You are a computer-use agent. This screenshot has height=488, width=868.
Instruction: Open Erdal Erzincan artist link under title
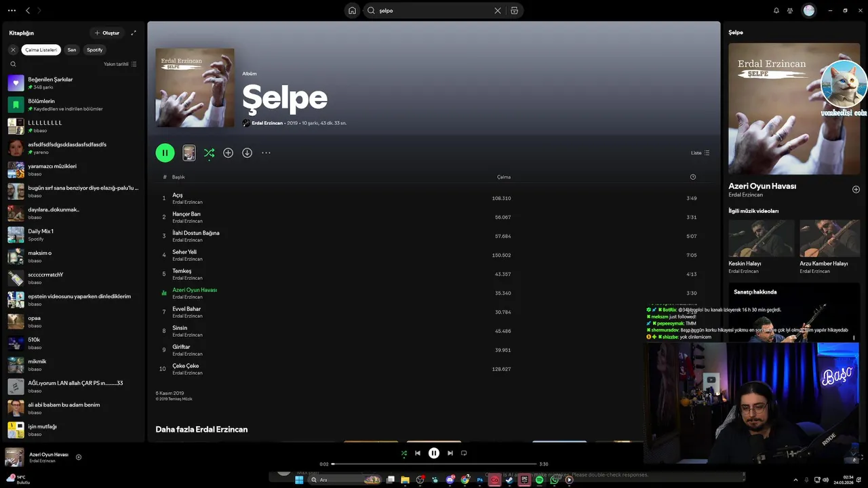[267, 123]
